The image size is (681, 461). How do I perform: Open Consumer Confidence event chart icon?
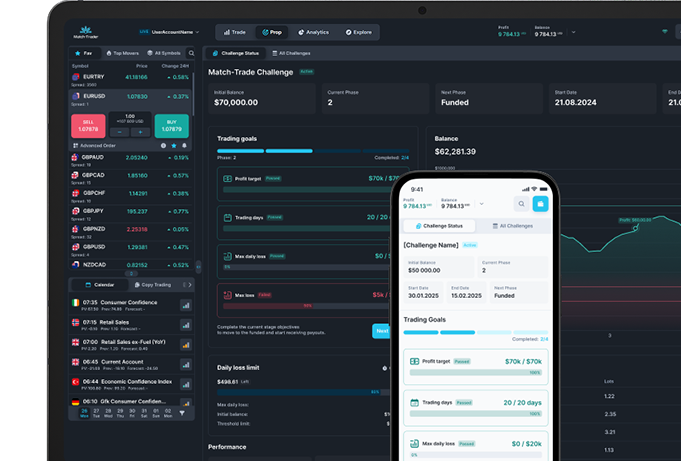click(185, 305)
